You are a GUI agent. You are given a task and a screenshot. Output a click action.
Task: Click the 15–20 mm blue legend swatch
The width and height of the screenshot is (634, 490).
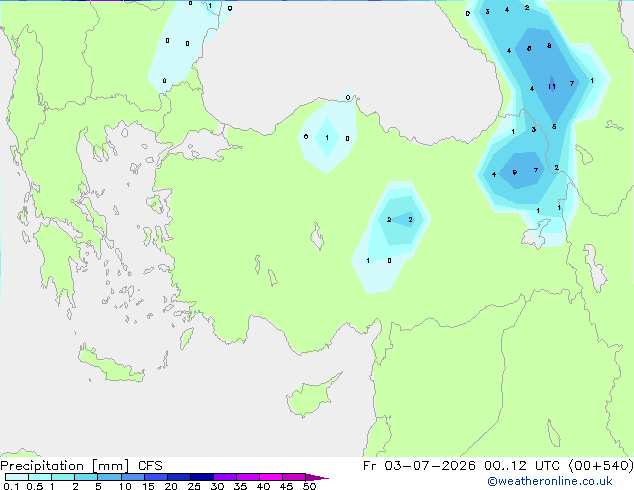156,477
